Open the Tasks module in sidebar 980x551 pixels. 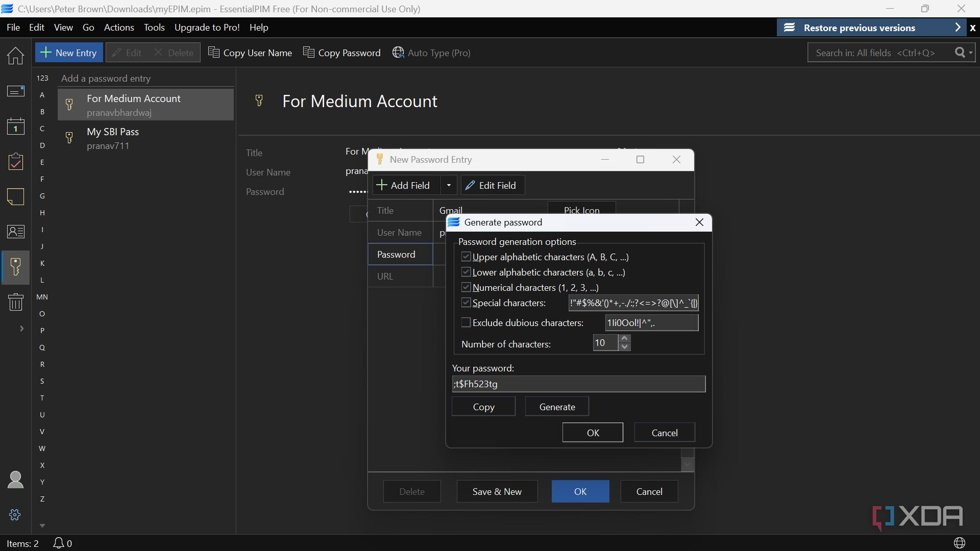(15, 162)
